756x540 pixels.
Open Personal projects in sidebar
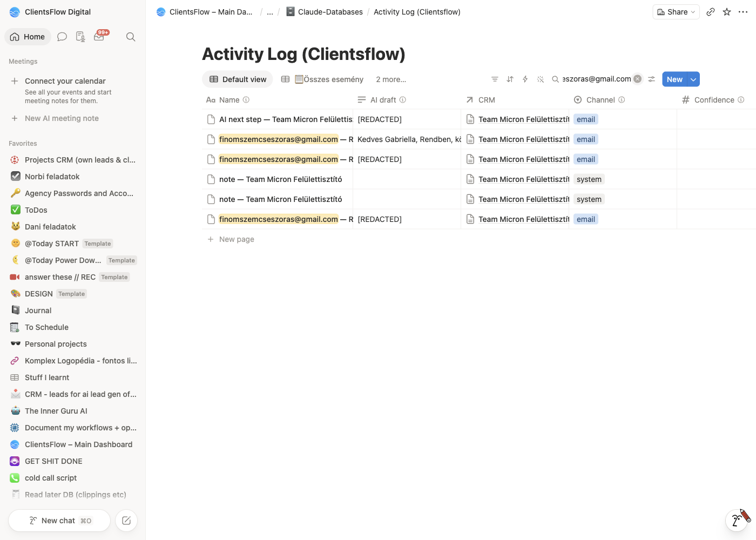tap(73, 344)
